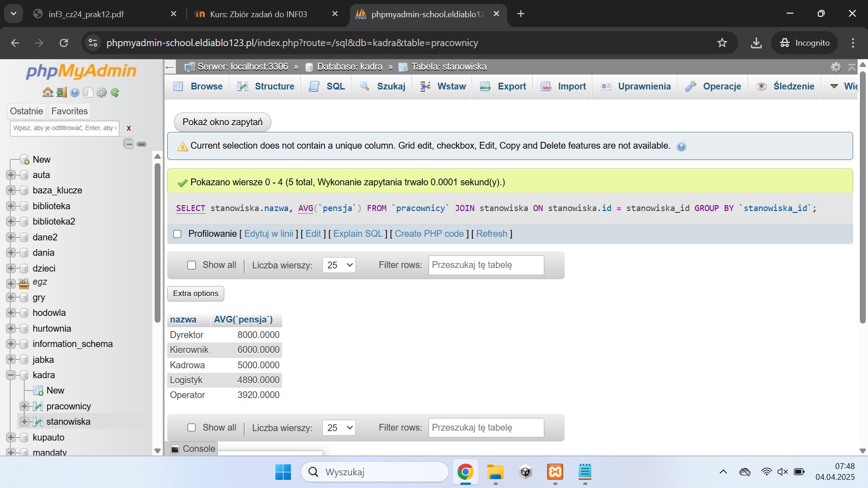Click Create PHP code link
This screenshot has width=868, height=488.
[x=429, y=234]
